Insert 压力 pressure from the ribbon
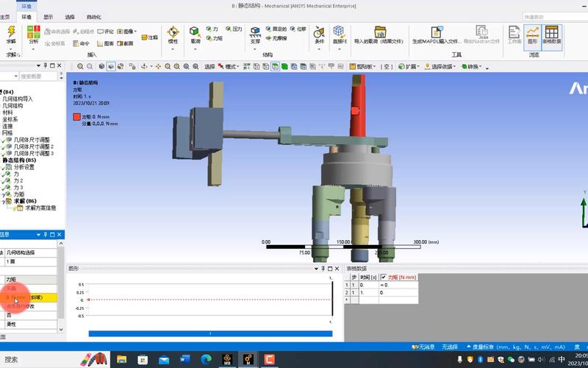588x368 pixels. point(234,29)
